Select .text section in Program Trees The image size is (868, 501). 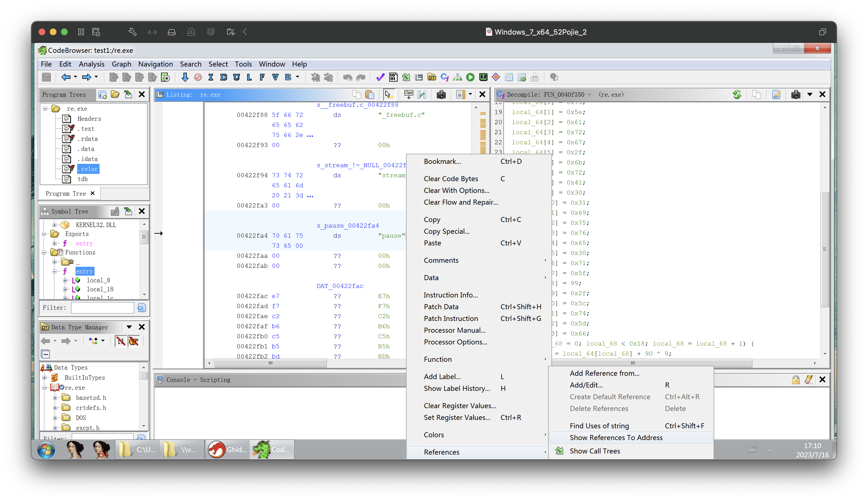86,129
